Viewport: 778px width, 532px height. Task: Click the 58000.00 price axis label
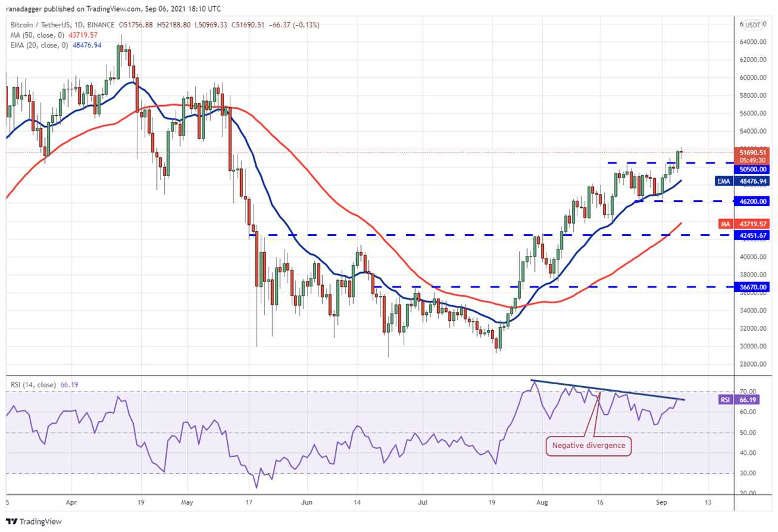pos(752,95)
